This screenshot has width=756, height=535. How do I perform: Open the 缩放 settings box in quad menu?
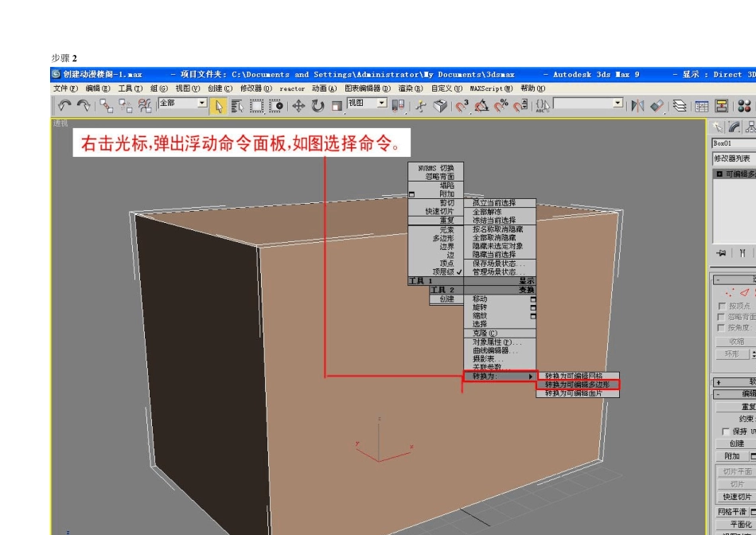tap(532, 316)
